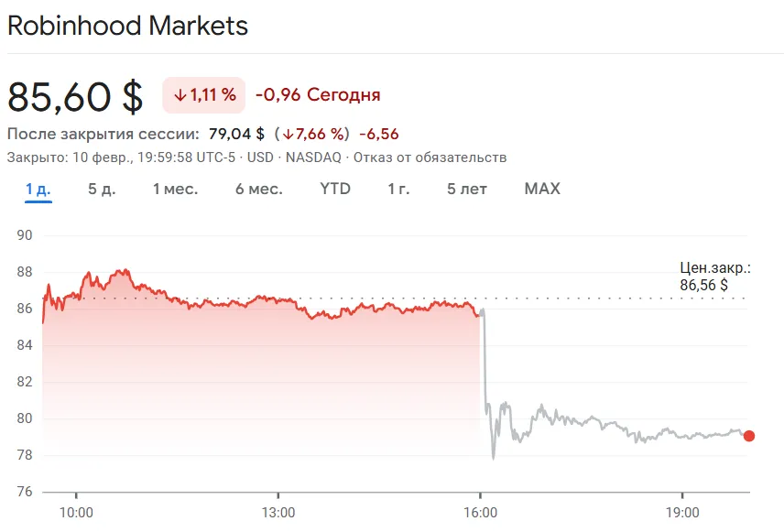The image size is (784, 532).
Task: Show the MAX chart range
Action: pyautogui.click(x=542, y=189)
